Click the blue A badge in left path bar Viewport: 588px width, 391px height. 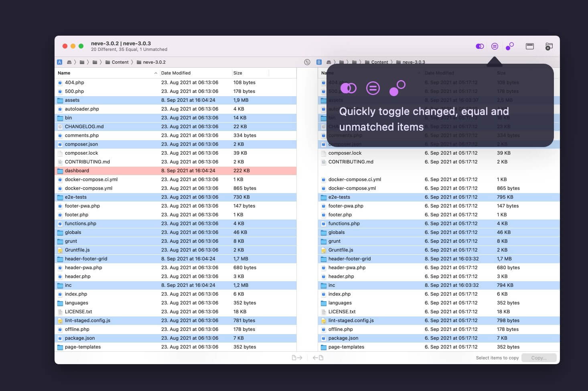point(60,62)
